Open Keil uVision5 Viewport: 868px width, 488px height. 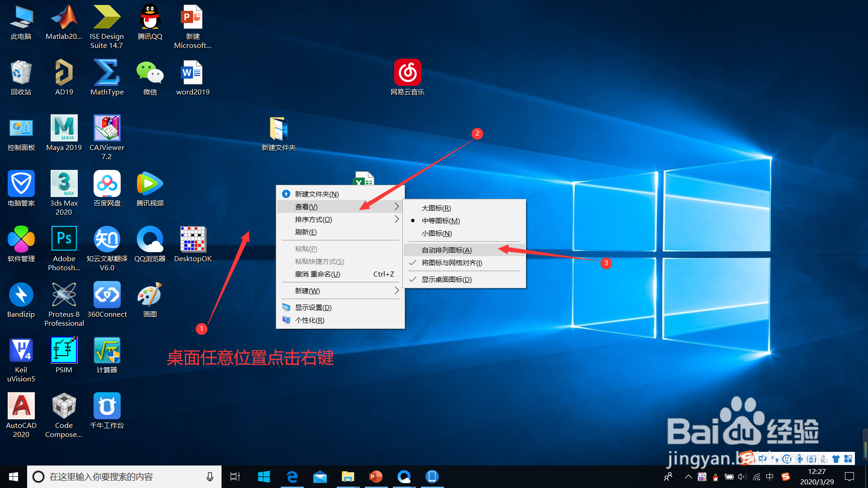21,350
